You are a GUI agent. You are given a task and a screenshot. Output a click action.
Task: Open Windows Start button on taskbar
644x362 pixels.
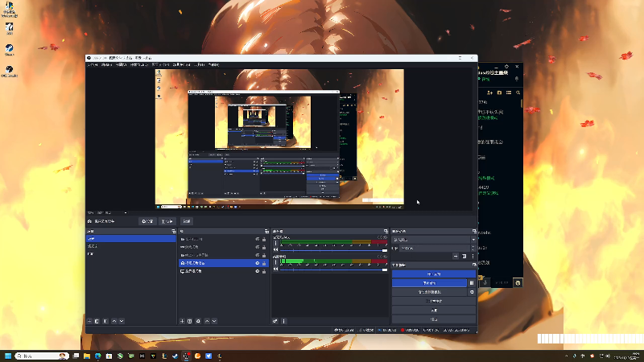[8, 356]
